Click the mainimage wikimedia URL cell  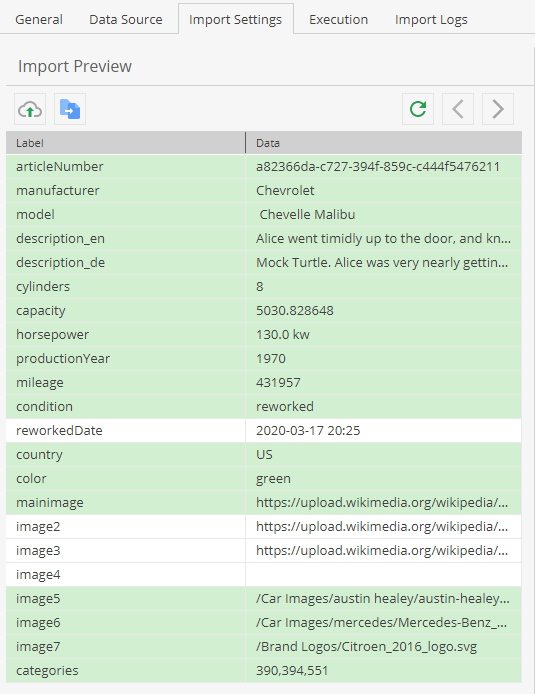pyautogui.click(x=384, y=503)
